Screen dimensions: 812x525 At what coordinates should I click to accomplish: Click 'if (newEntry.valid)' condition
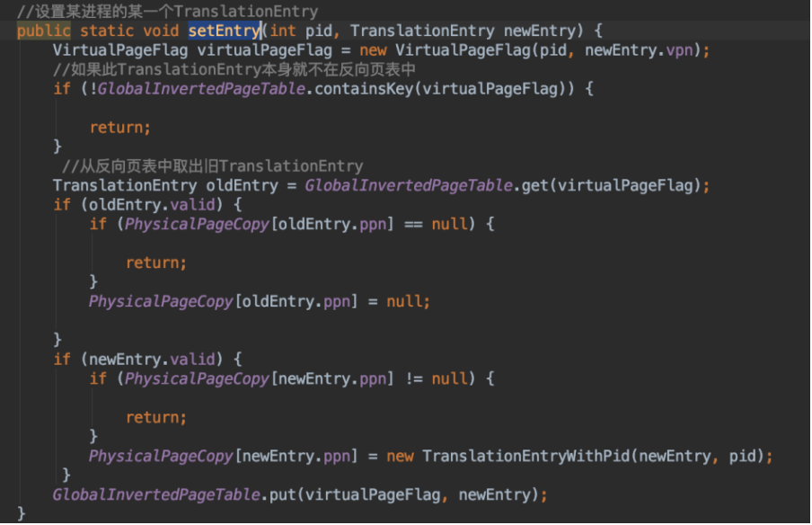click(138, 360)
